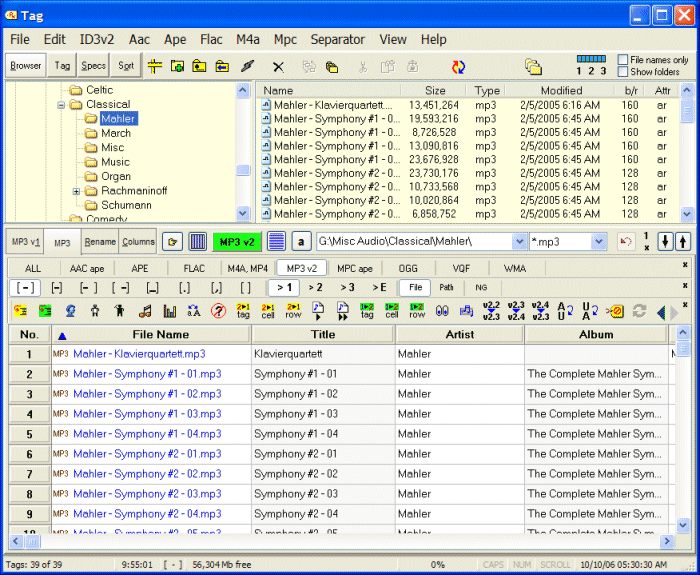The image size is (700, 575).
Task: Enable File names only checkbox
Action: 623,59
